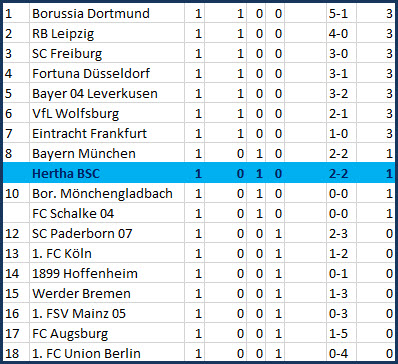Select Bayer 04 Leverkusen goals 3-2

point(338,93)
